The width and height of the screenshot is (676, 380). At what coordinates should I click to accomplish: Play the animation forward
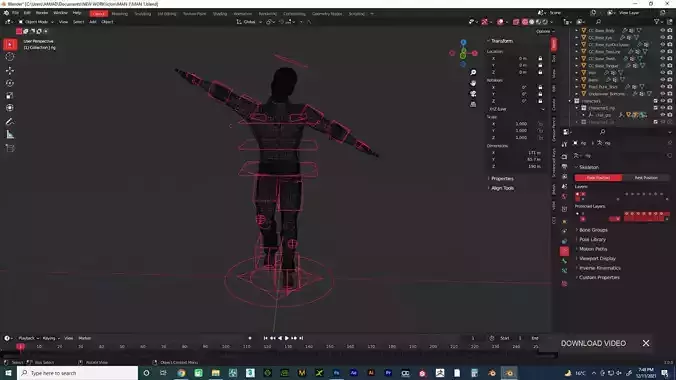[287, 338]
